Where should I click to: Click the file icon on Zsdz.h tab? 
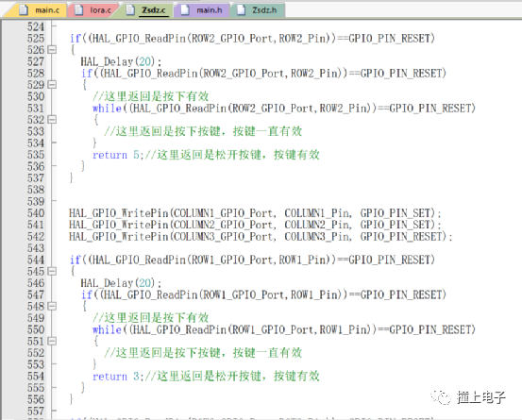coord(241,10)
